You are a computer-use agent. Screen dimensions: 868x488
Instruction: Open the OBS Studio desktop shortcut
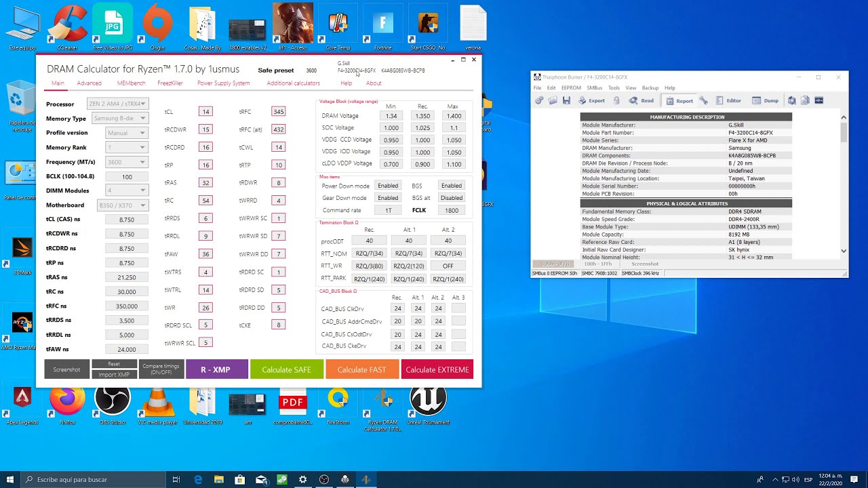coord(113,405)
